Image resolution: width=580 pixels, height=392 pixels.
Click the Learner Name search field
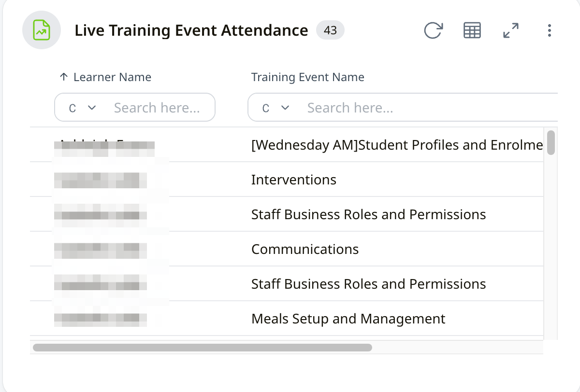(x=157, y=108)
